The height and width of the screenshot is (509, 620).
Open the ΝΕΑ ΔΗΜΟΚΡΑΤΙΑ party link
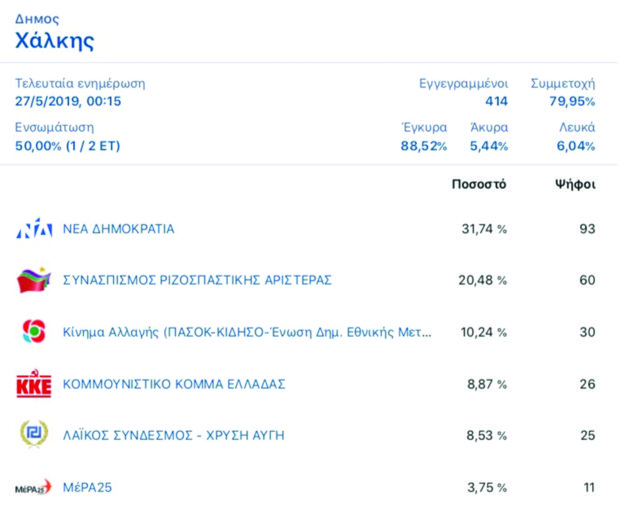[118, 229]
